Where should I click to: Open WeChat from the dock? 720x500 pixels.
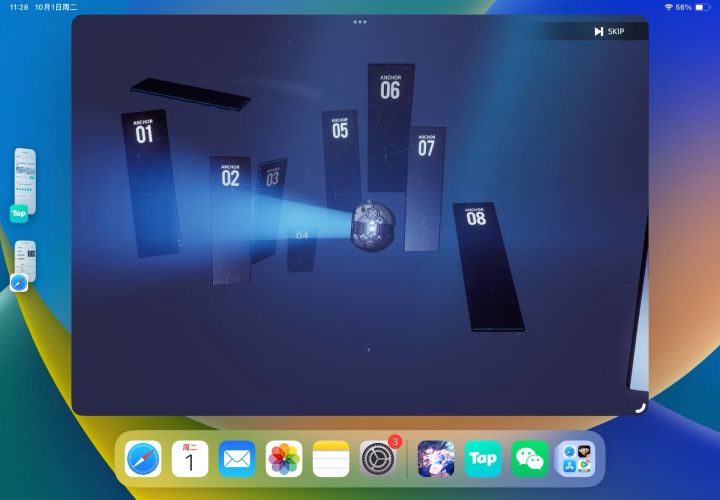point(530,459)
